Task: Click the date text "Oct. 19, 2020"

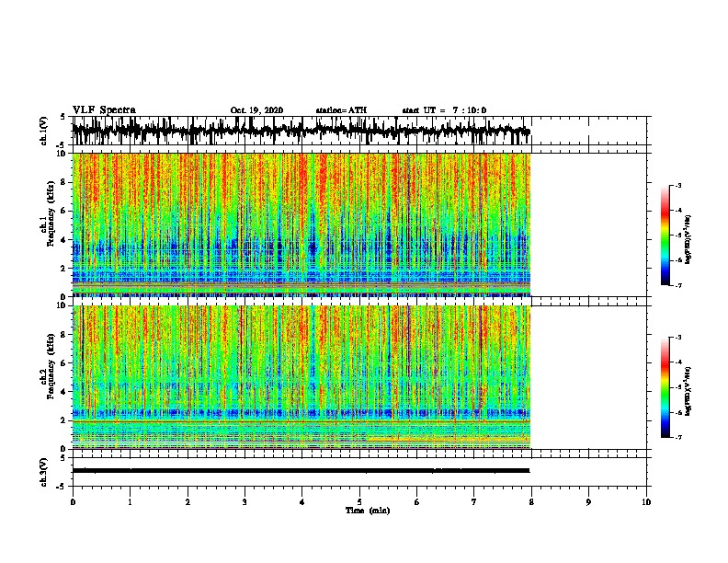Action: tap(256, 110)
